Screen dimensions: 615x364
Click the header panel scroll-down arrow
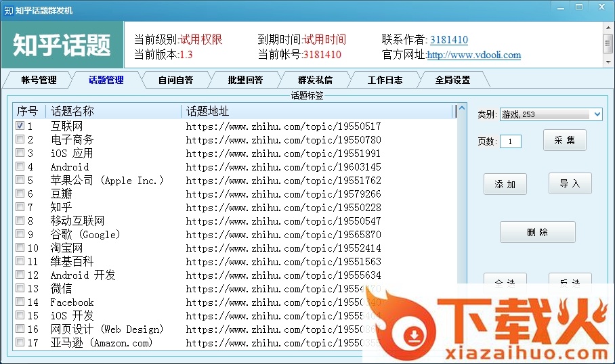coord(608,62)
